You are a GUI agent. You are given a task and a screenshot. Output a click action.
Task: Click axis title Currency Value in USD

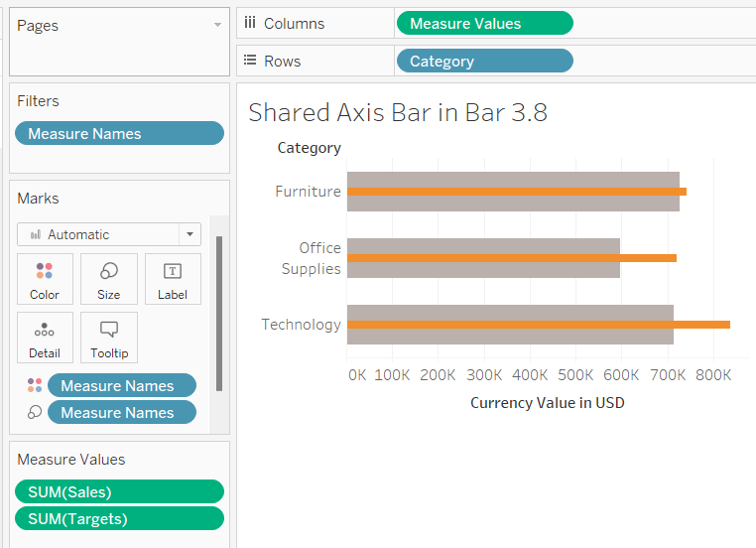tap(548, 403)
